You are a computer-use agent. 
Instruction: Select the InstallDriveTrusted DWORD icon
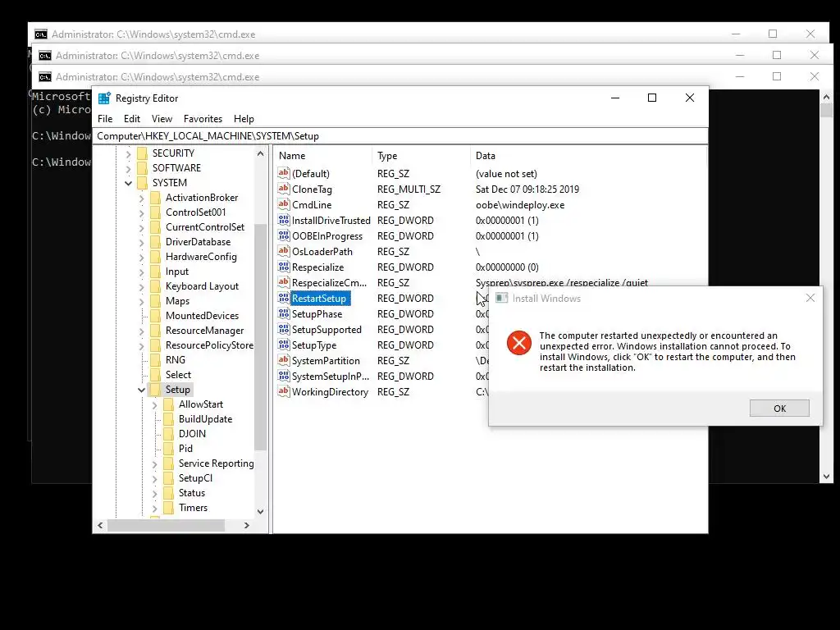pyautogui.click(x=283, y=220)
